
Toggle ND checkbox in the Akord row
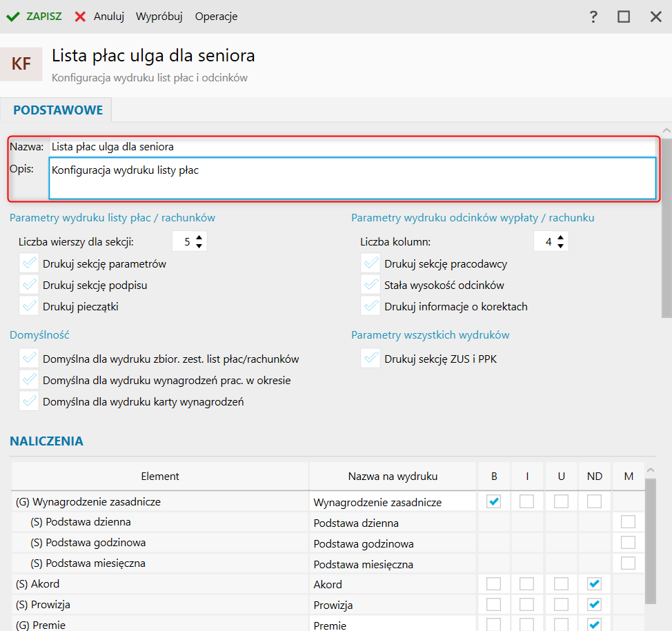tap(594, 584)
